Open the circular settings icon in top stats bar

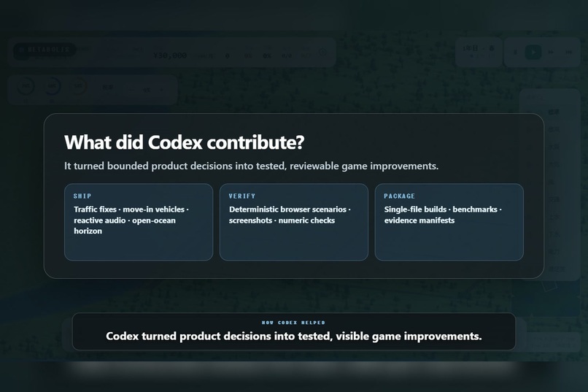click(x=322, y=53)
